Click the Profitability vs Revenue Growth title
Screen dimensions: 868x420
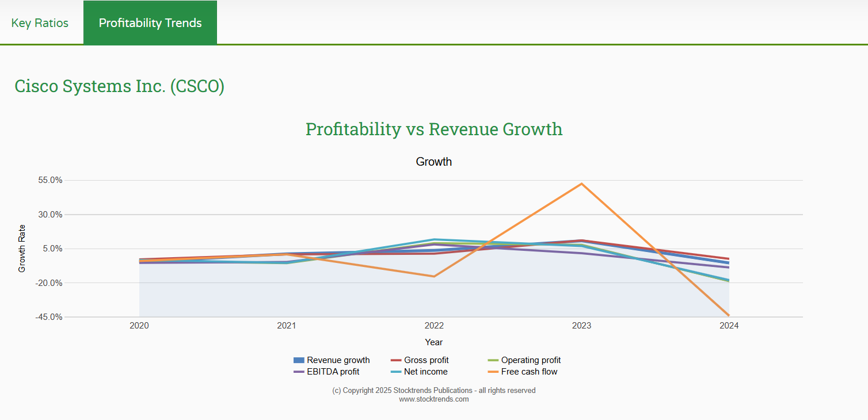pos(433,129)
